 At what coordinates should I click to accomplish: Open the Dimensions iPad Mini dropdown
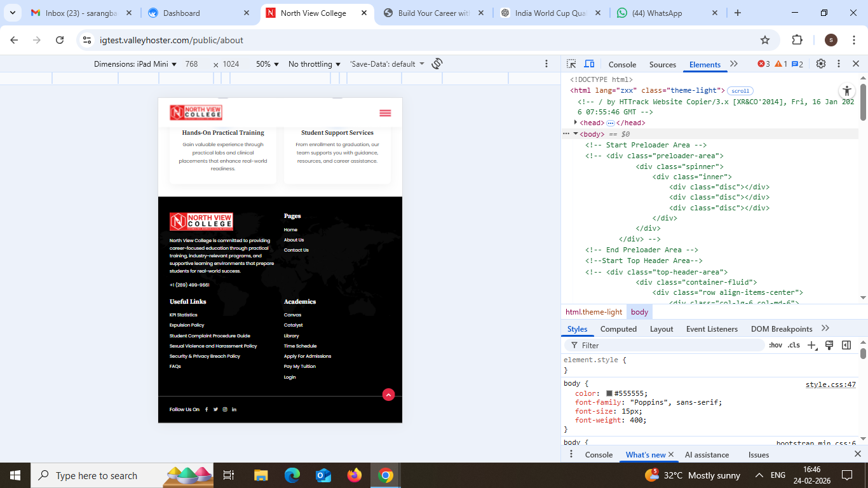pos(135,64)
